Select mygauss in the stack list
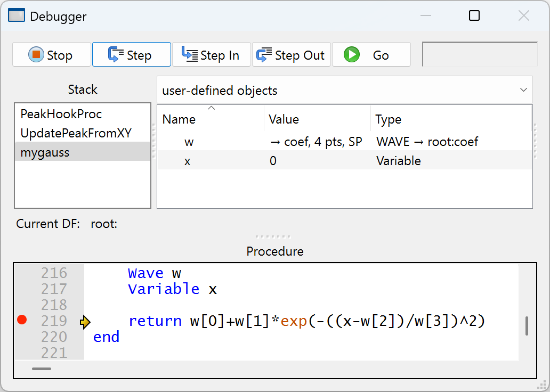This screenshot has width=550, height=392. 45,152
